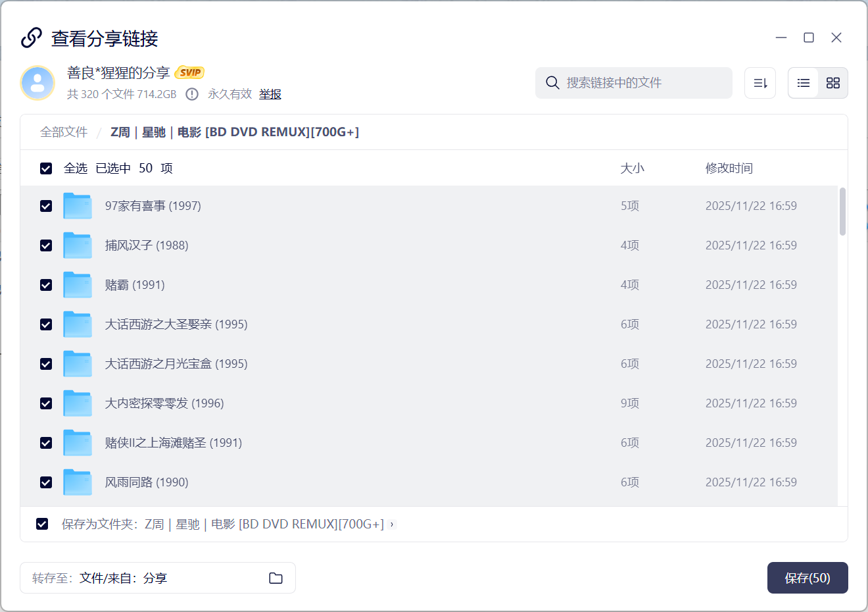Go to 全部文件 in the breadcrumb
868x612 pixels.
pyautogui.click(x=64, y=132)
